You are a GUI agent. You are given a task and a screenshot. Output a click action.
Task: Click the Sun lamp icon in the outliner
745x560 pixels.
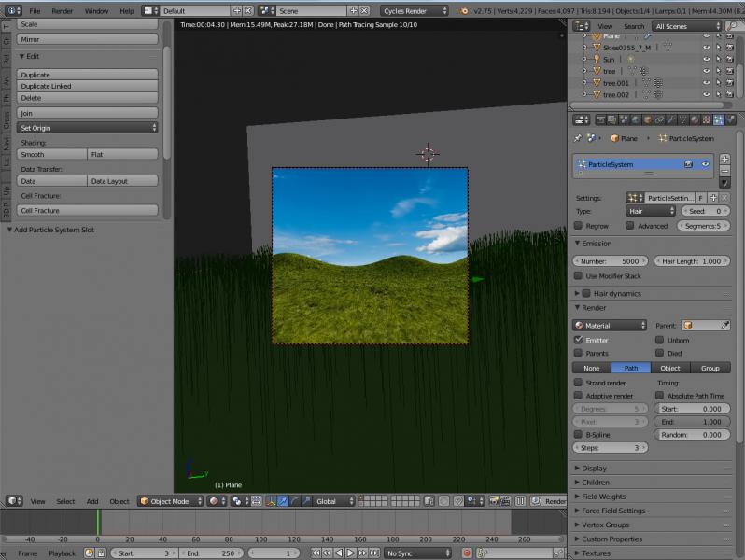(596, 59)
